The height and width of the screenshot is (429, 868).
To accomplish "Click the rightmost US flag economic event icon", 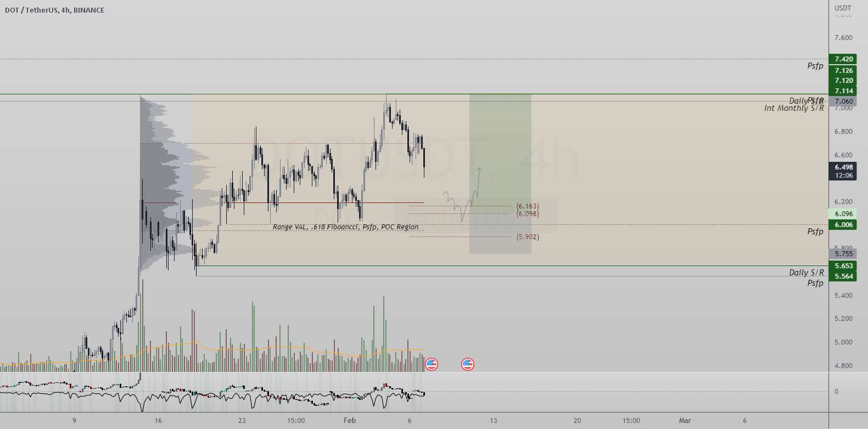I will pos(468,364).
